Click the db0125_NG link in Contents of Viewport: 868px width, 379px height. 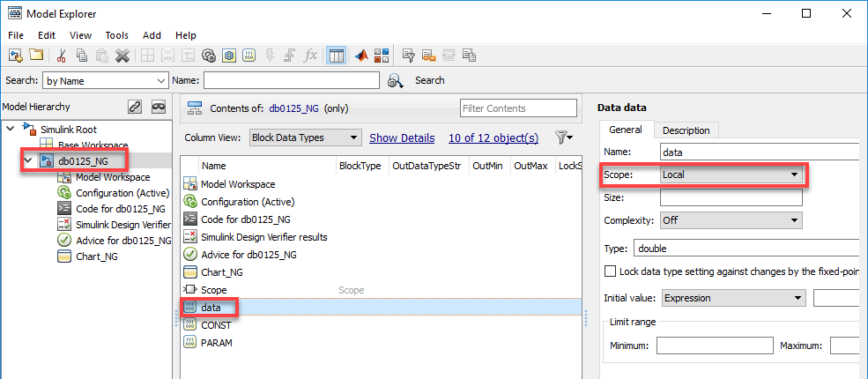coord(294,108)
